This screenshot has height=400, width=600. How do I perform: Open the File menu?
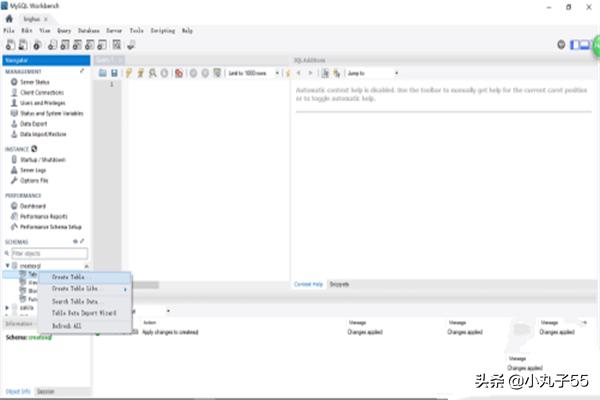[x=9, y=30]
